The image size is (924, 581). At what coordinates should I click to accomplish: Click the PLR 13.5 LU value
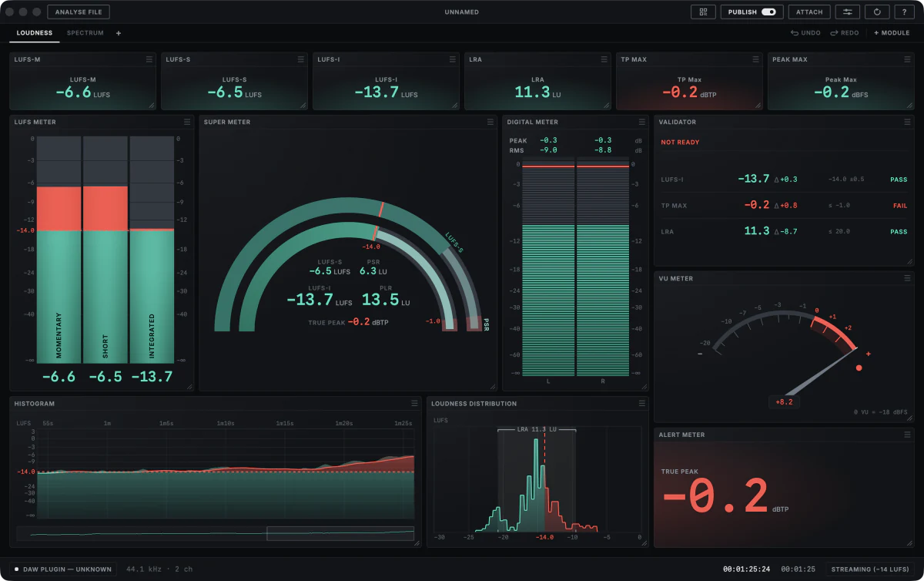point(386,299)
